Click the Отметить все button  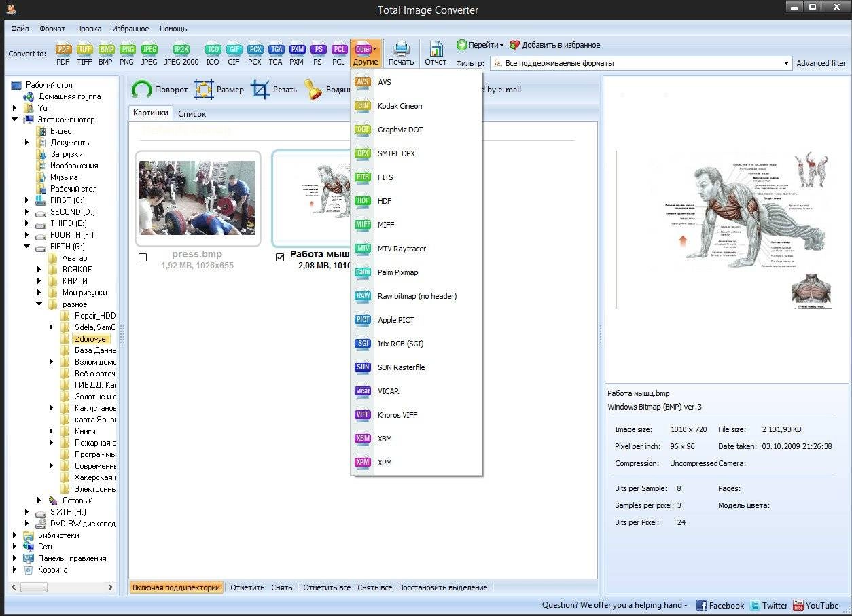[x=327, y=587]
